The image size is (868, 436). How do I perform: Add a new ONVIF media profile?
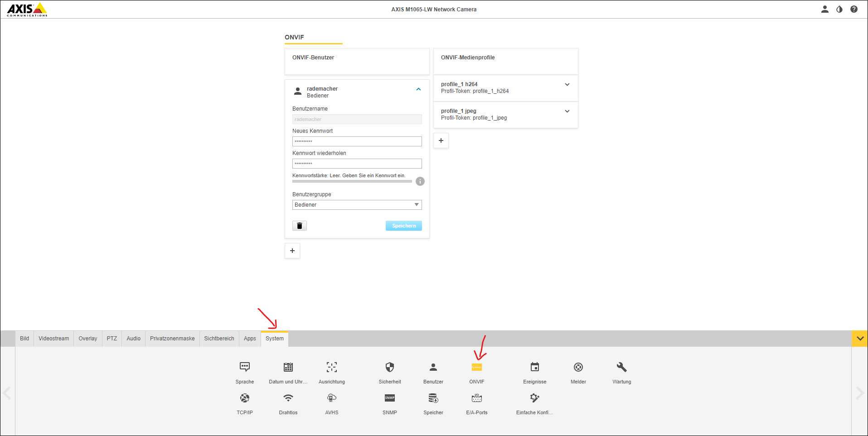click(441, 140)
